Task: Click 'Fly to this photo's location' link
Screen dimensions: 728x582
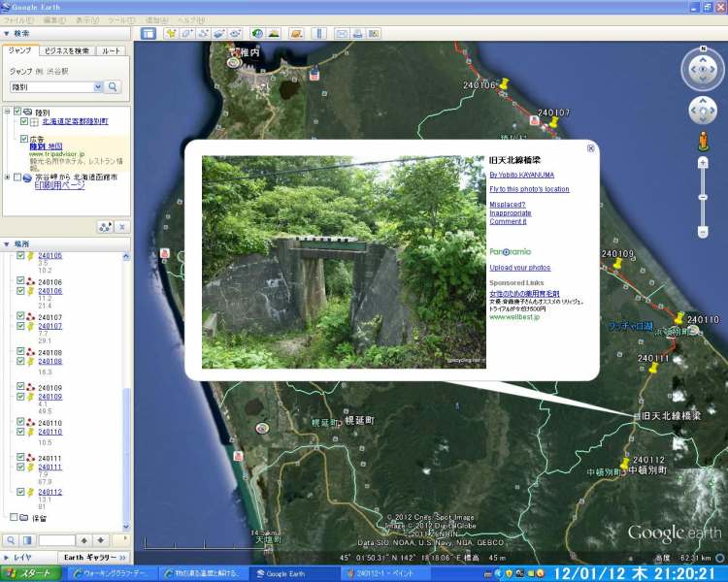Action: (529, 189)
